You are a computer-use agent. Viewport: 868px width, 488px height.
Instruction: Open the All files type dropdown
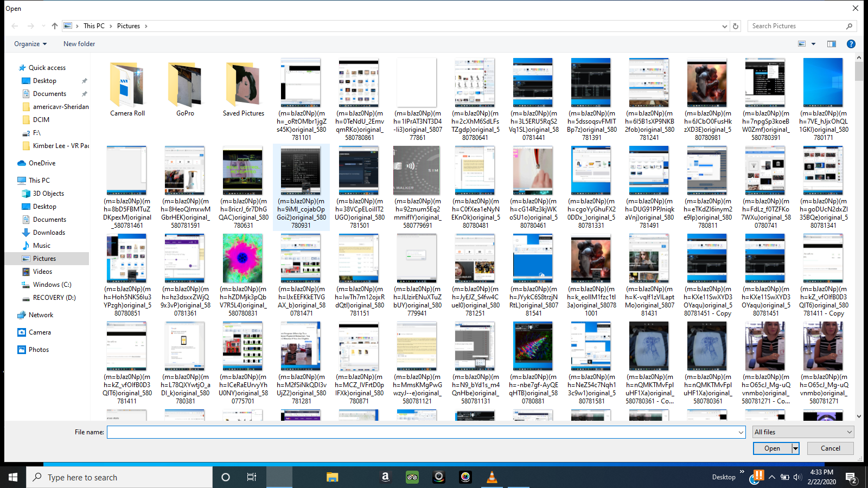pyautogui.click(x=803, y=432)
